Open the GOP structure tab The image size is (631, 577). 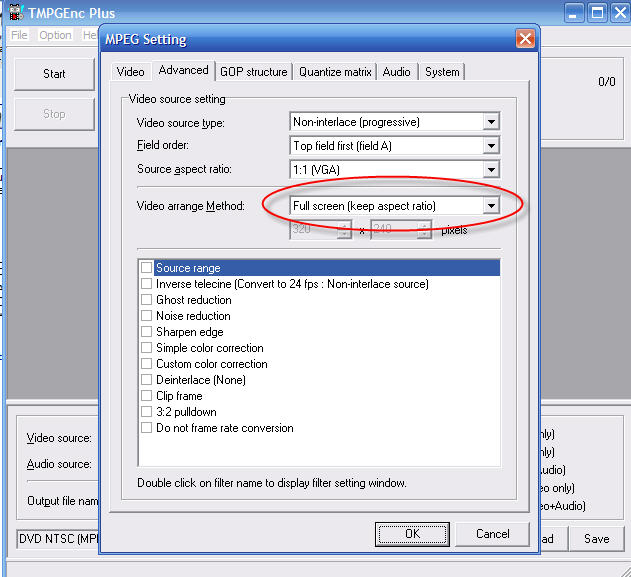(254, 72)
